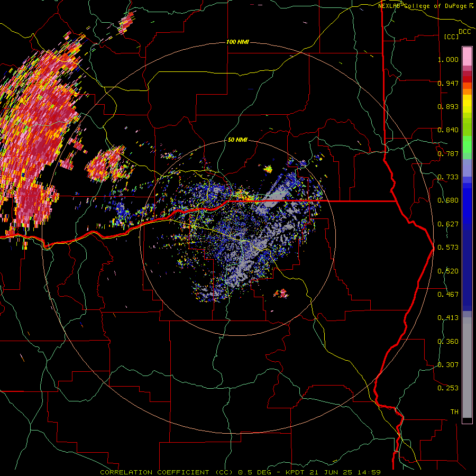This screenshot has width=476, height=476.
Task: Click the 0.253 scale value
Action: tap(448, 388)
